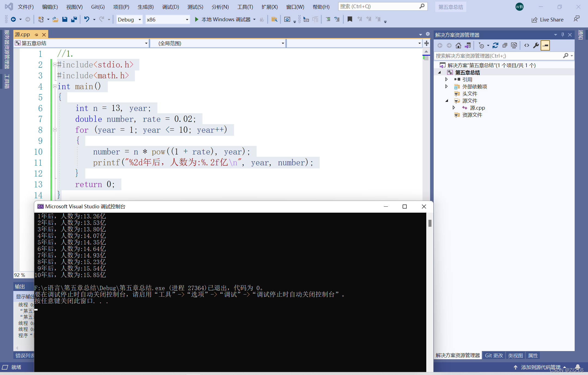Click the 源文件 tree item
This screenshot has width=588, height=375.
(x=468, y=101)
